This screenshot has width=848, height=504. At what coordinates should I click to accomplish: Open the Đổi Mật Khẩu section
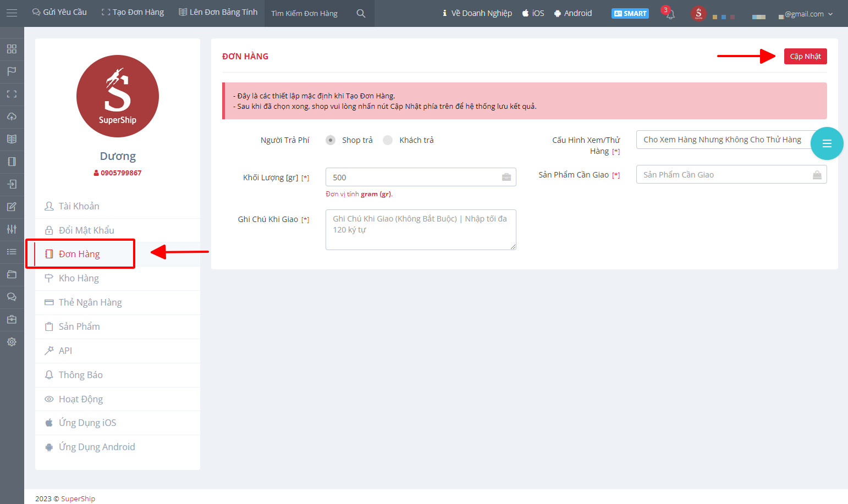coord(118,230)
